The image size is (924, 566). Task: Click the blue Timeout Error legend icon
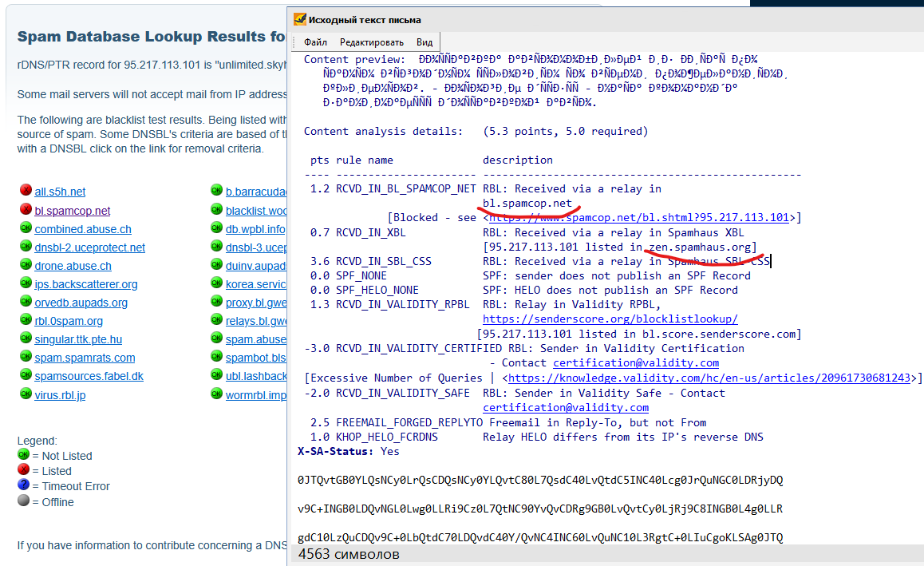[24, 485]
